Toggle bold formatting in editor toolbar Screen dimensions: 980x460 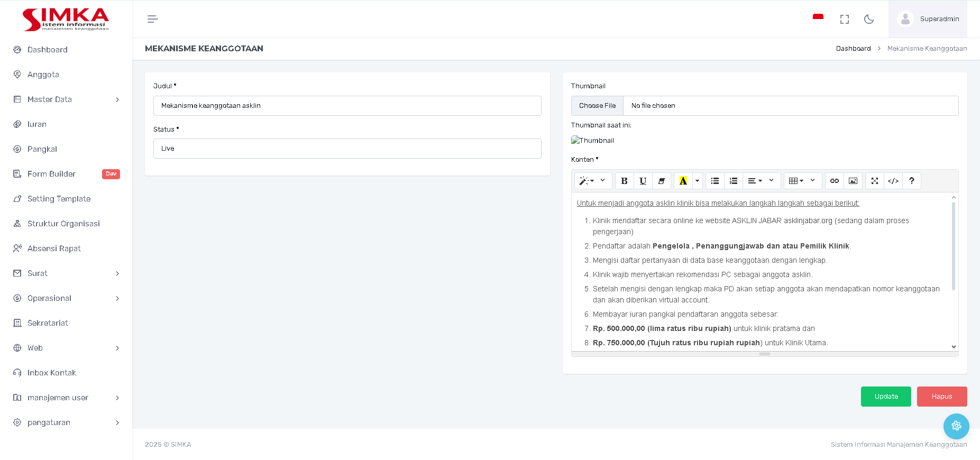[x=624, y=181]
